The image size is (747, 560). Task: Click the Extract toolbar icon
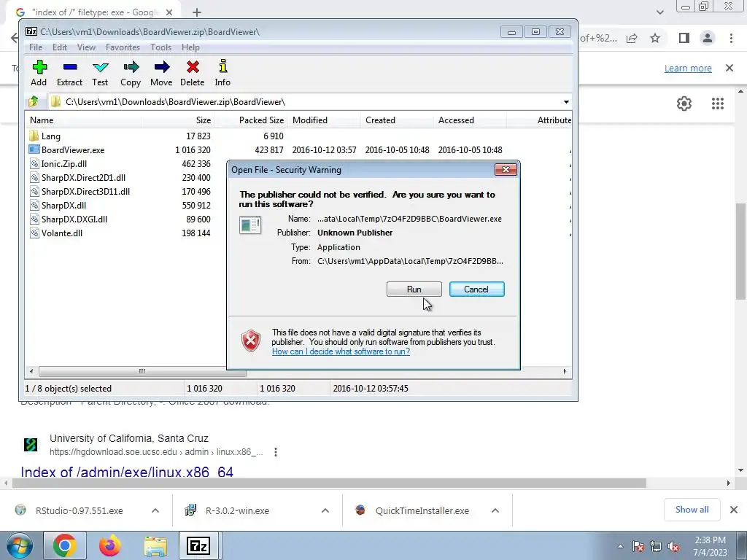point(69,67)
